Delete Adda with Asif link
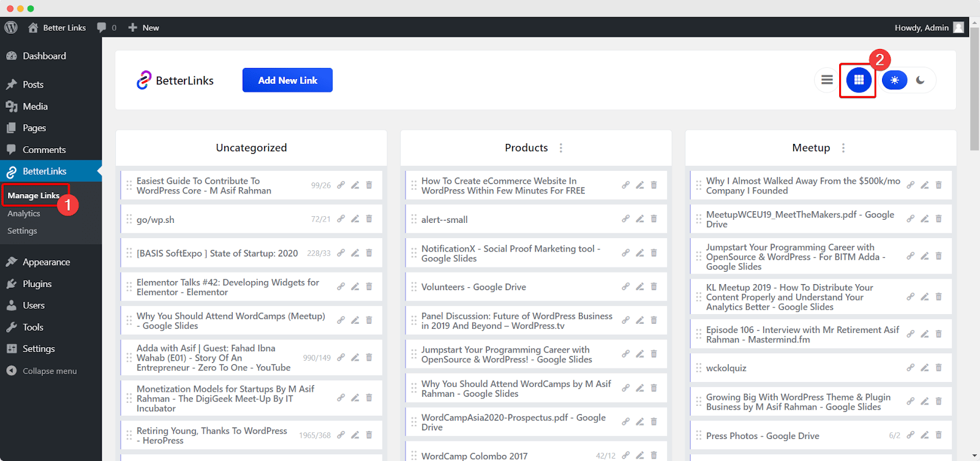 point(369,358)
